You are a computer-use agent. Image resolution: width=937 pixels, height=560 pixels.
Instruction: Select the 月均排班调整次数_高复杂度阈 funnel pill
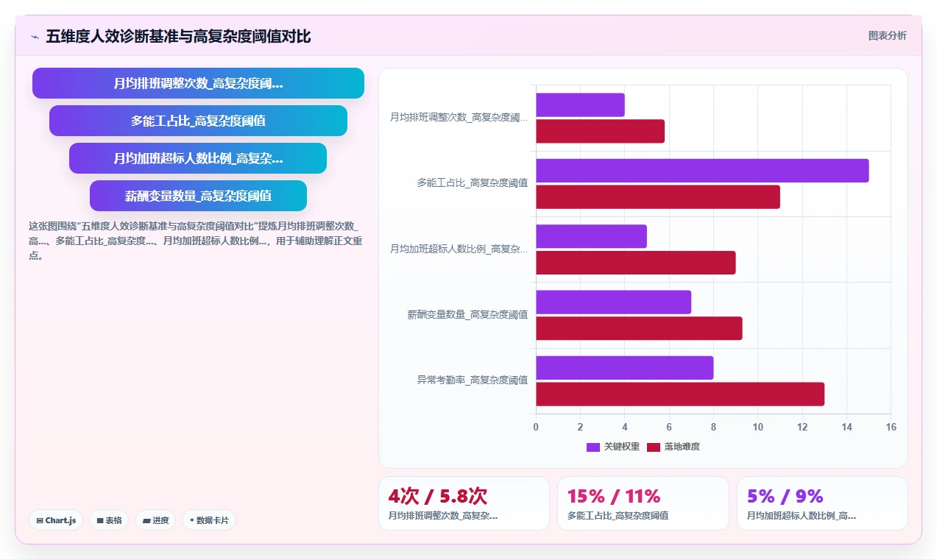198,83
